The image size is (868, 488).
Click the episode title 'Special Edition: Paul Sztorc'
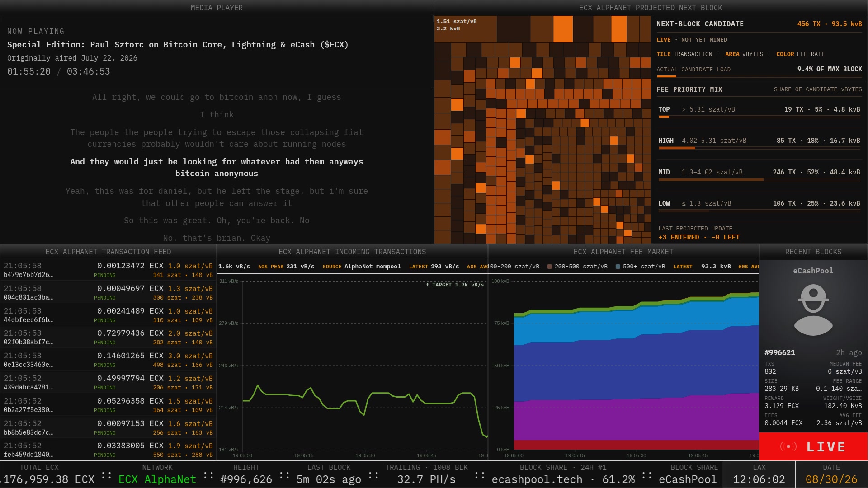[x=178, y=45]
